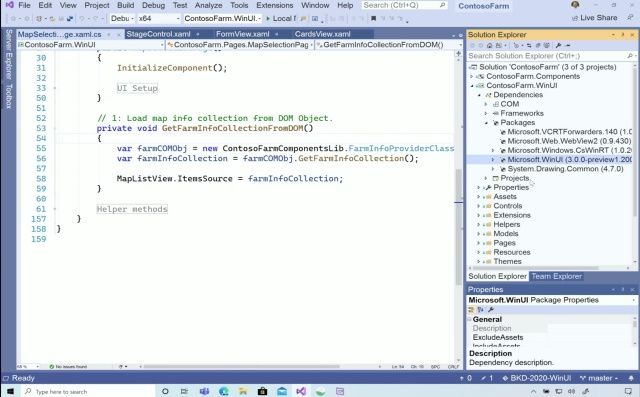
Task: Click the Property Pages wrench in Properties panel
Action: coord(491,310)
